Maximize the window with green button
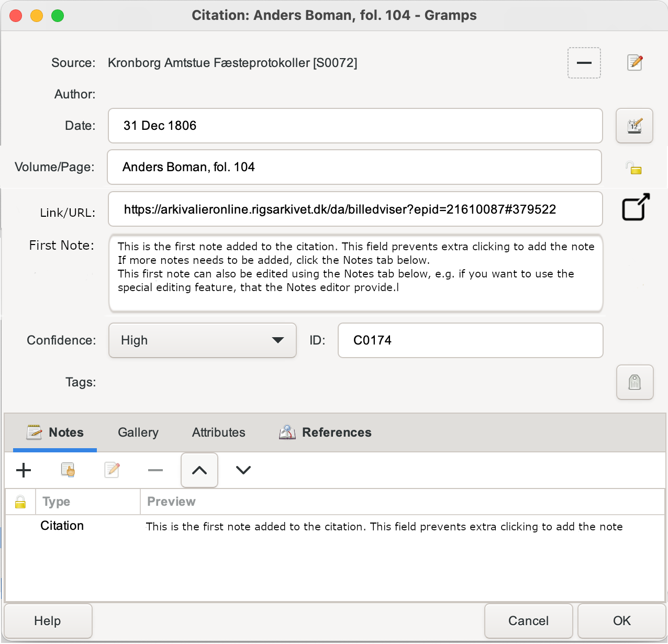Viewport: 668px width, 644px height. 58,16
